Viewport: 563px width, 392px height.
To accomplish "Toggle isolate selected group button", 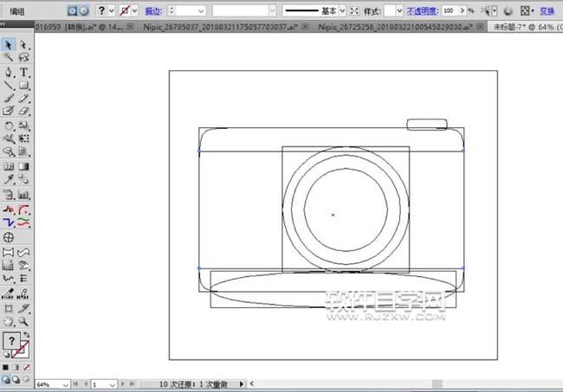I will point(72,11).
